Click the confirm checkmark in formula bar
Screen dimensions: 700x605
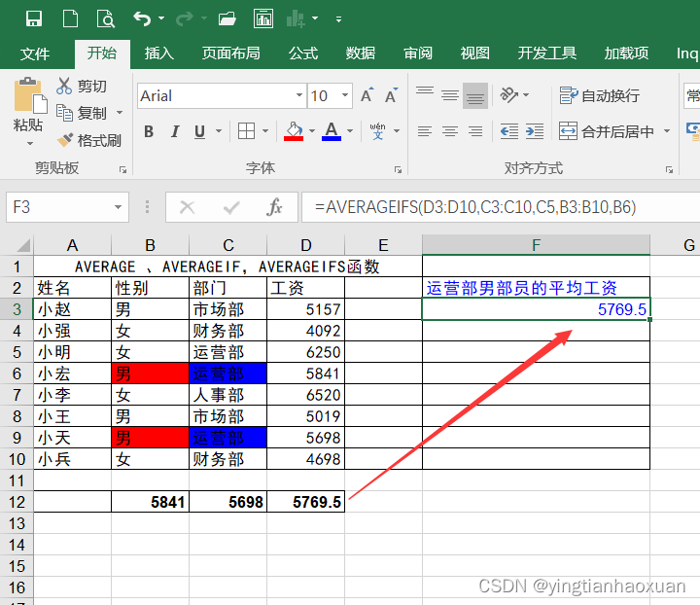coord(231,207)
